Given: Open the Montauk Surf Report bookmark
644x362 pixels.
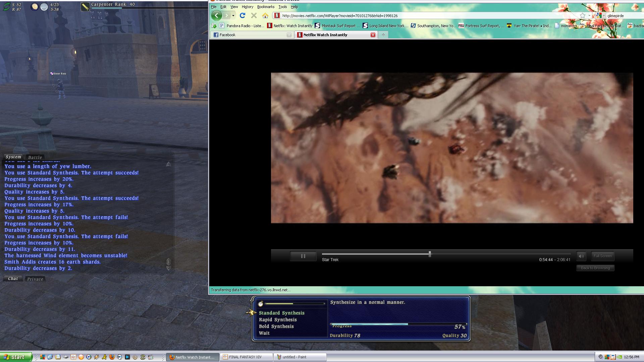Looking at the screenshot, I should 337,25.
